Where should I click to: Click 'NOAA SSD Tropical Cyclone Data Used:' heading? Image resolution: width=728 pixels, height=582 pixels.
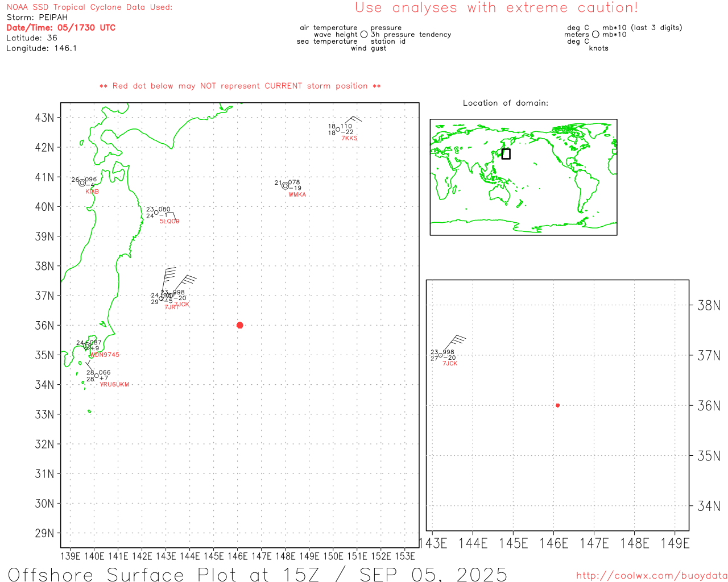click(89, 7)
